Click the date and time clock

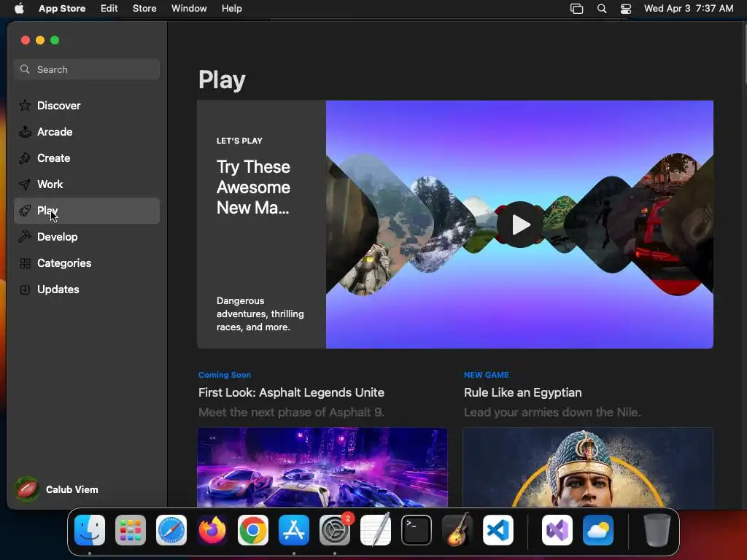689,9
